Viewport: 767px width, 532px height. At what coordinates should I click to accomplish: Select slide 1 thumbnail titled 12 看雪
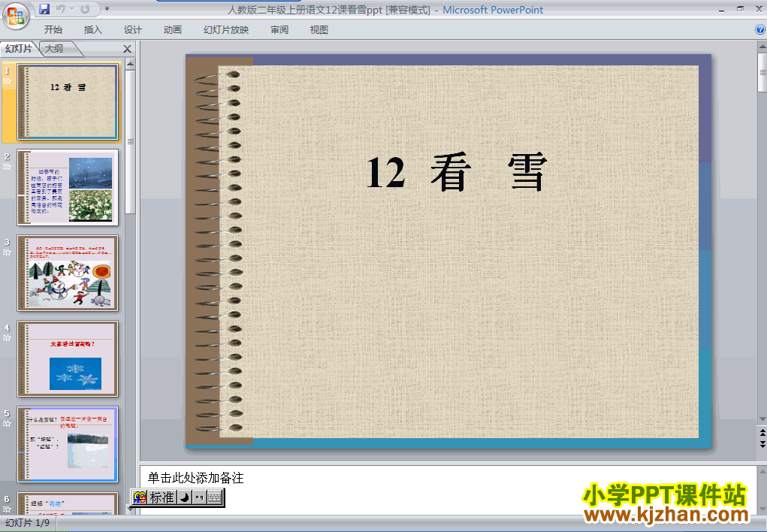click(x=68, y=101)
